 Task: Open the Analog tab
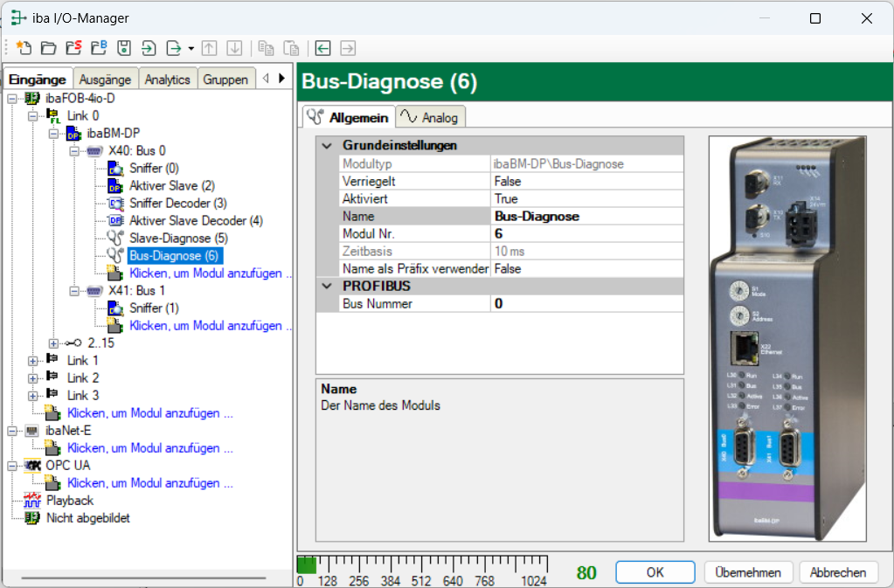(x=431, y=117)
